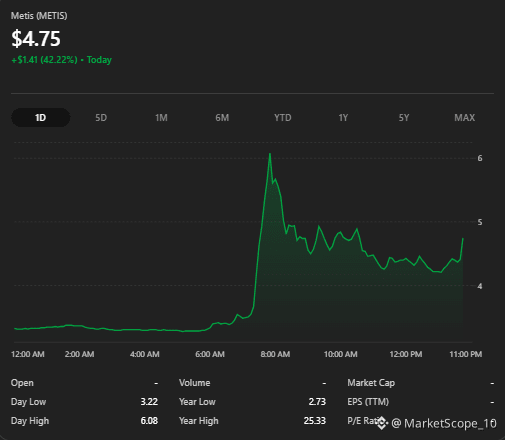This screenshot has height=440, width=505.
Task: Click the price peak on the chart
Action: pos(270,154)
